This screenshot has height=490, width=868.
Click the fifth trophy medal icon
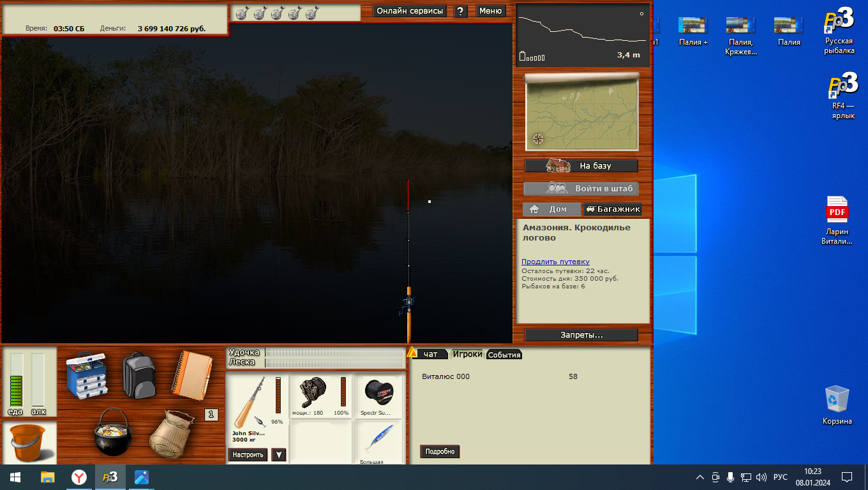pos(312,13)
